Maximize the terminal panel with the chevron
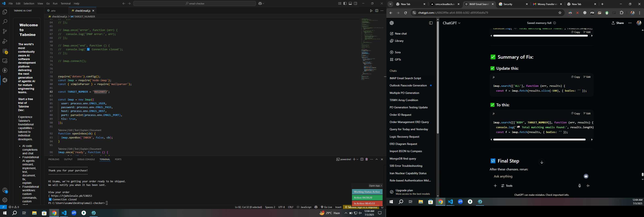 [377, 159]
